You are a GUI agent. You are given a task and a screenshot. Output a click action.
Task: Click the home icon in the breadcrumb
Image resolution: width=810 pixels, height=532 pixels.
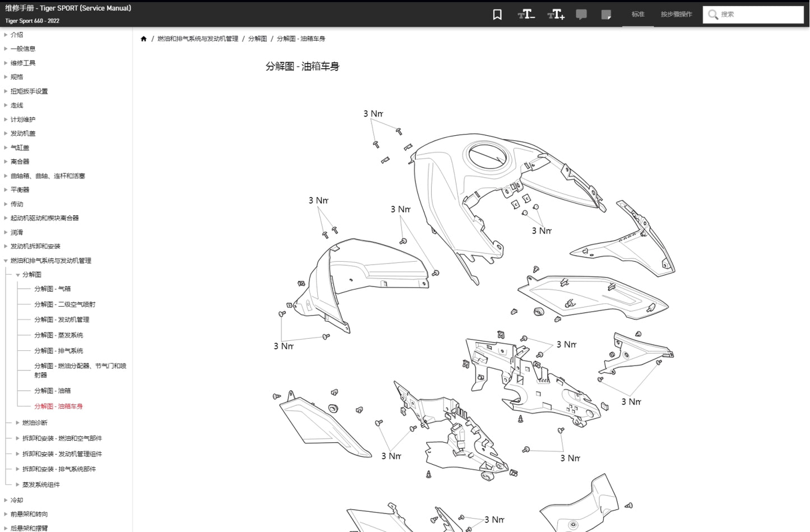tap(144, 38)
